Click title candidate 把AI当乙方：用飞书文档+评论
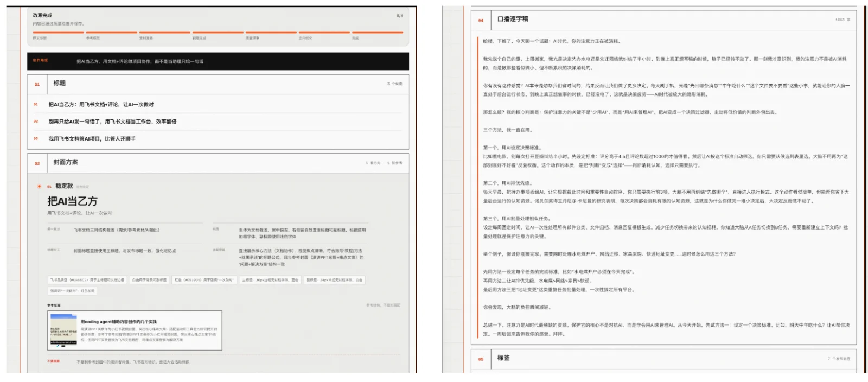Screen dimensions: 868x382 tap(101, 104)
